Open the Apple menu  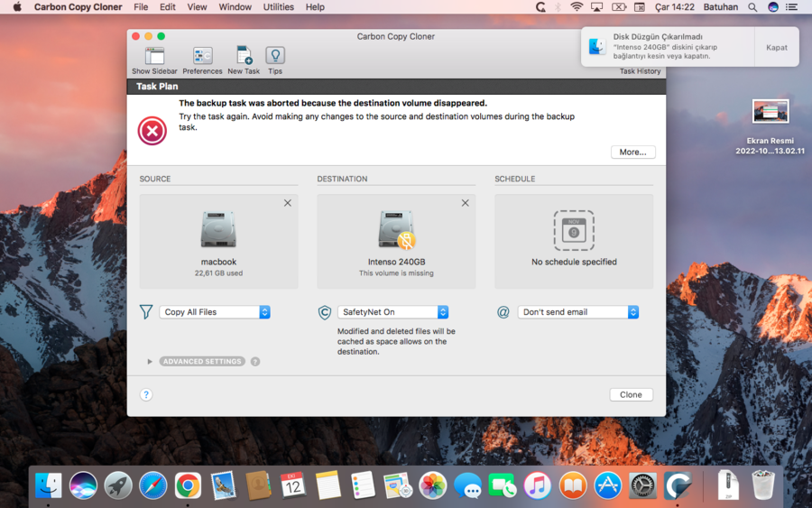click(x=17, y=6)
